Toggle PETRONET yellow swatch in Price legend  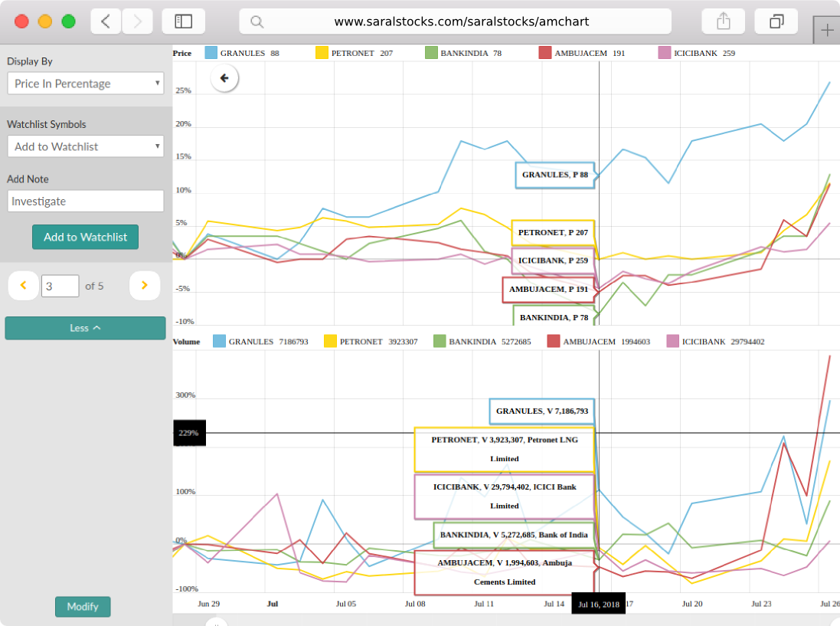[322, 53]
